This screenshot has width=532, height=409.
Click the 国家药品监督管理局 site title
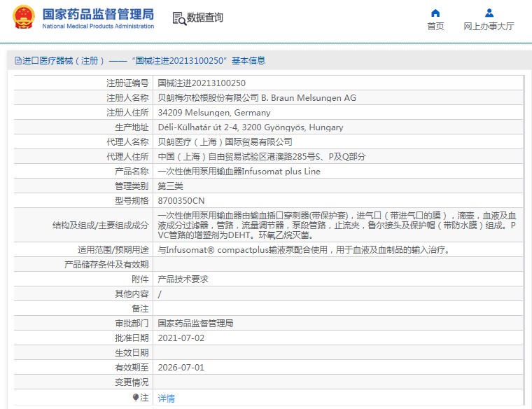pyautogui.click(x=98, y=14)
